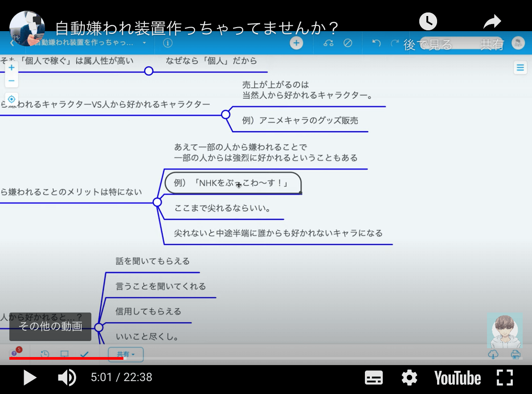Click the mind map info icon

coord(168,43)
